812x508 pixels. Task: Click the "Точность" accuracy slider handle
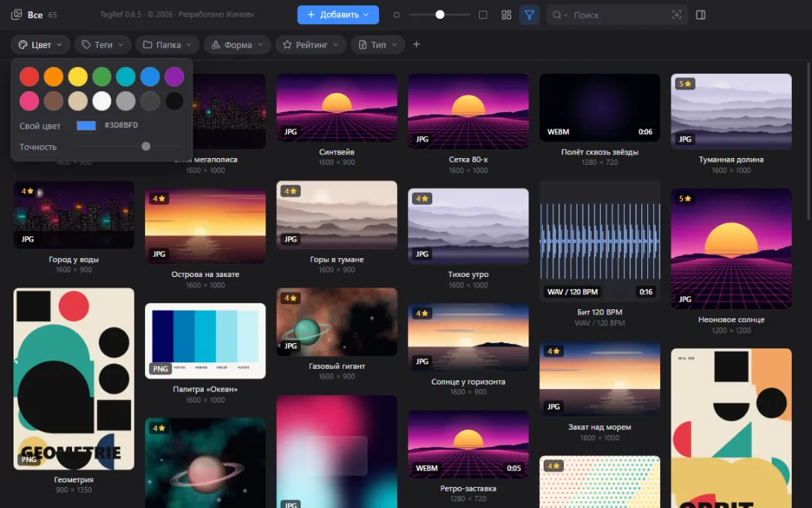coord(146,147)
